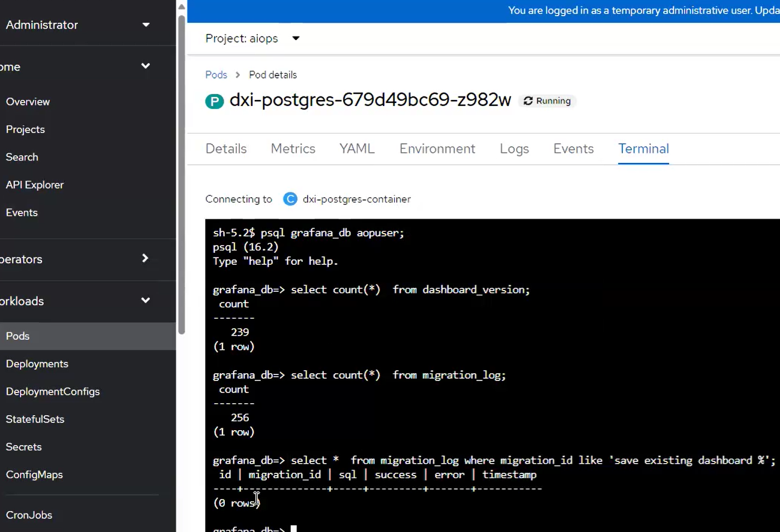Click the sidebar vertical scrollbar
Screen dimensions: 780x532
point(182,174)
